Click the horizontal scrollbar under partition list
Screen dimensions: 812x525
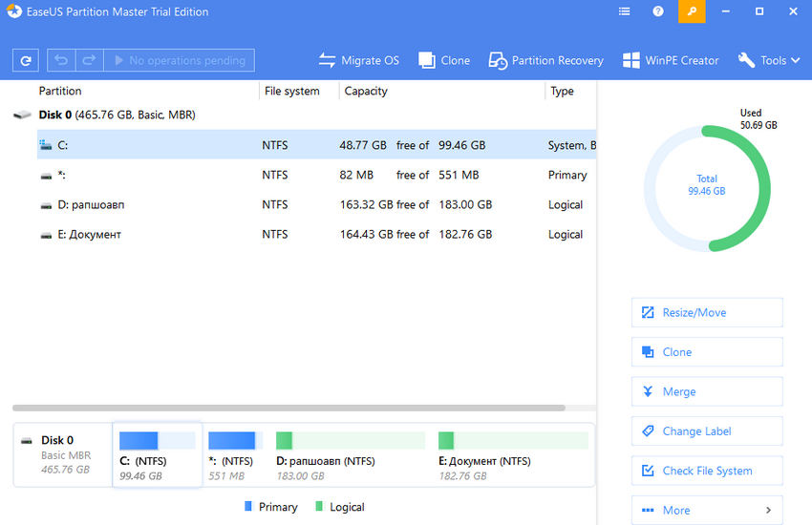pyautogui.click(x=288, y=409)
